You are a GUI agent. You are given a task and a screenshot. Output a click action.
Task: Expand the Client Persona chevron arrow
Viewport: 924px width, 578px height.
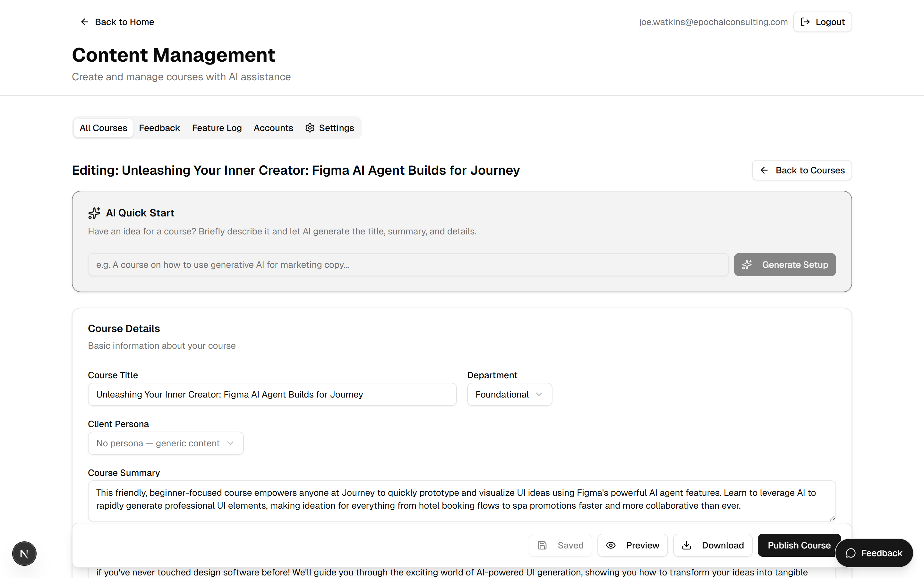(230, 443)
